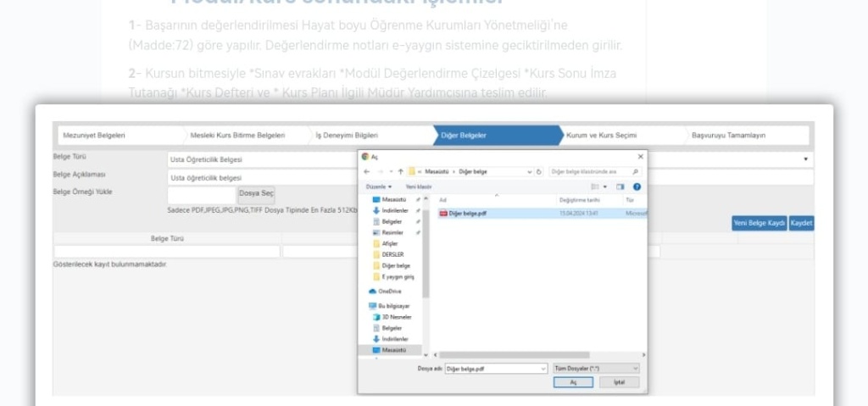Toggle the preview pane icon
The width and height of the screenshot is (868, 406).
[620, 186]
